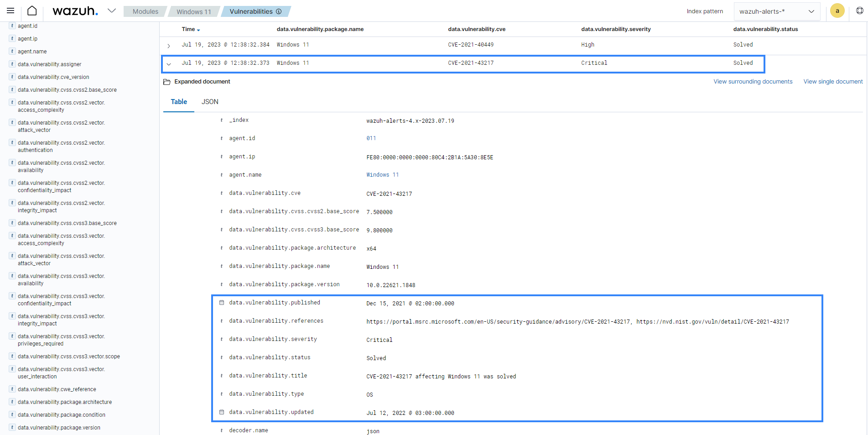This screenshot has width=868, height=435.
Task: Open View surrounding documents
Action: (753, 82)
